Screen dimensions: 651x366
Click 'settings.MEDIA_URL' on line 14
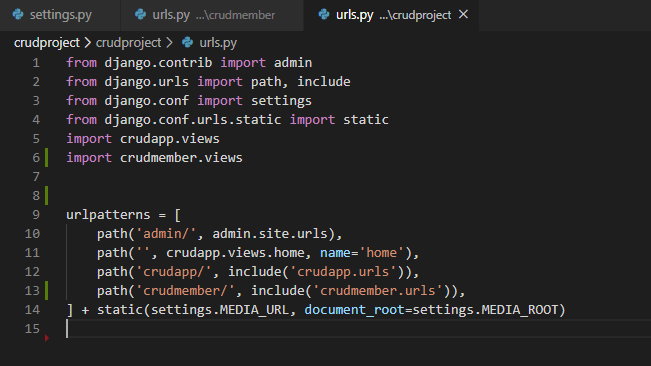click(x=220, y=310)
